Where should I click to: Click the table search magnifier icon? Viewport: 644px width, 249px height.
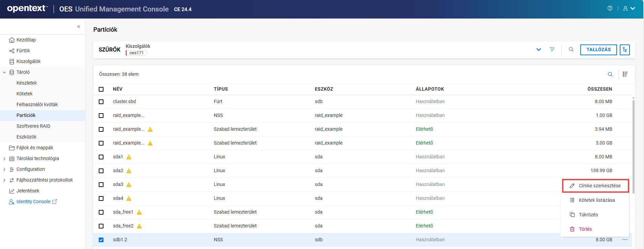pyautogui.click(x=610, y=74)
